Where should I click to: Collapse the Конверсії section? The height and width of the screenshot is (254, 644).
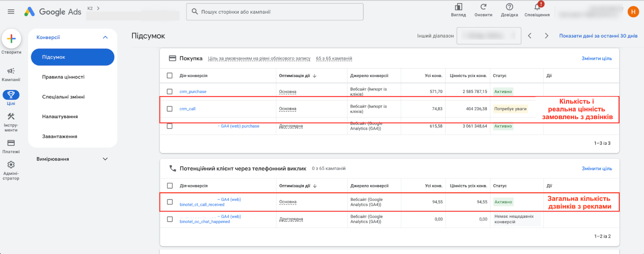click(x=105, y=37)
